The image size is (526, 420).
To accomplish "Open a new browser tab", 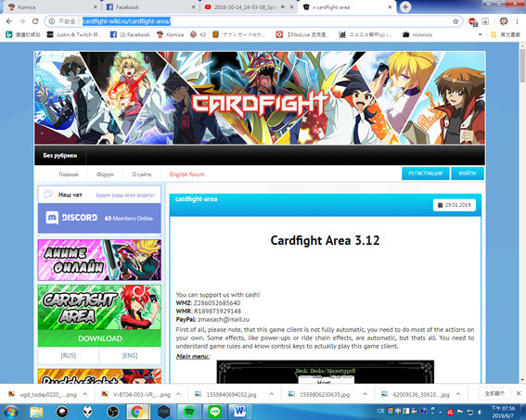I will (405, 6).
